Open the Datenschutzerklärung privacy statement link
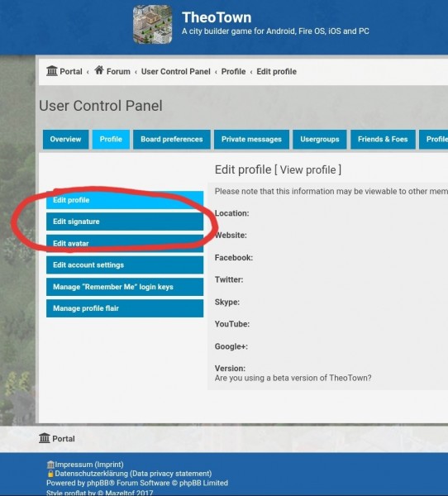448x496 pixels. click(x=133, y=474)
